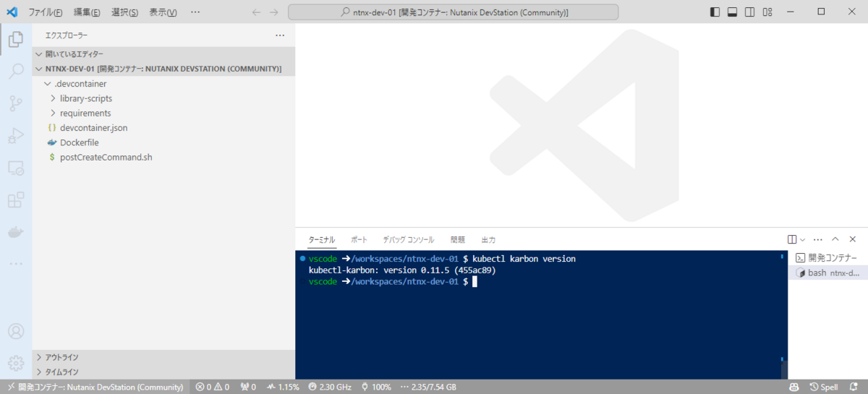The height and width of the screenshot is (394, 868).
Task: Open errors and warnings count
Action: click(x=213, y=387)
